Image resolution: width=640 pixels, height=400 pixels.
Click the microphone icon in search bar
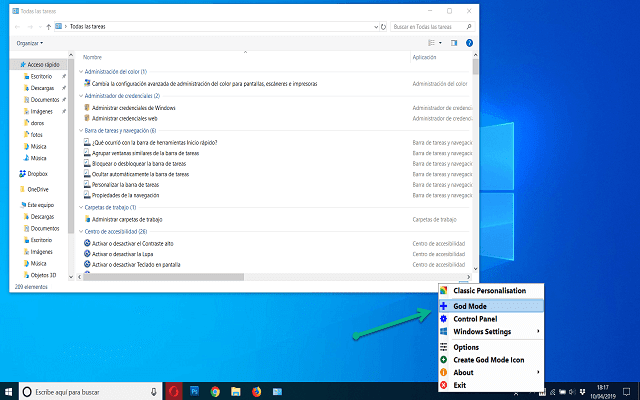coord(153,390)
